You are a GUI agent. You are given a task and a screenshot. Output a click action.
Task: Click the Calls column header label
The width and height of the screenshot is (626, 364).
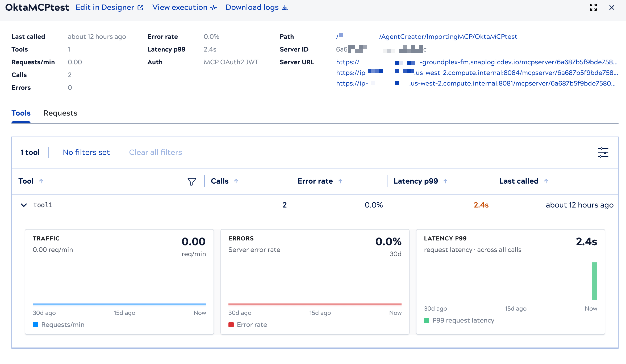pyautogui.click(x=220, y=181)
